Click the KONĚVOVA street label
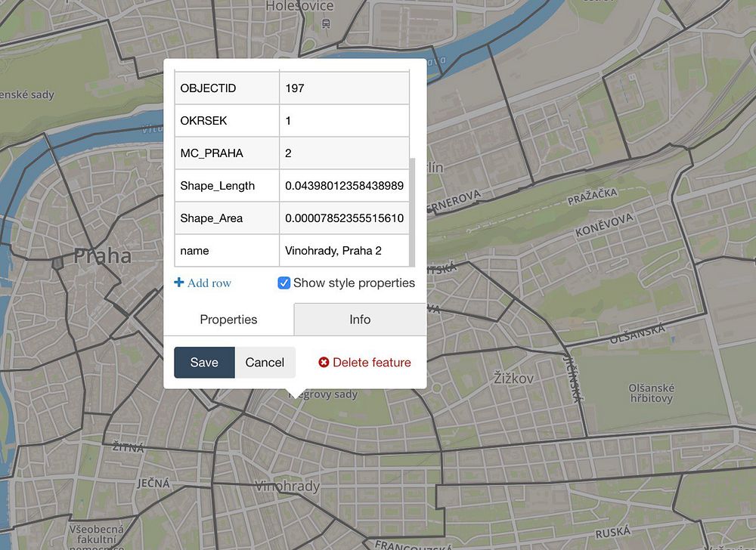 604,225
